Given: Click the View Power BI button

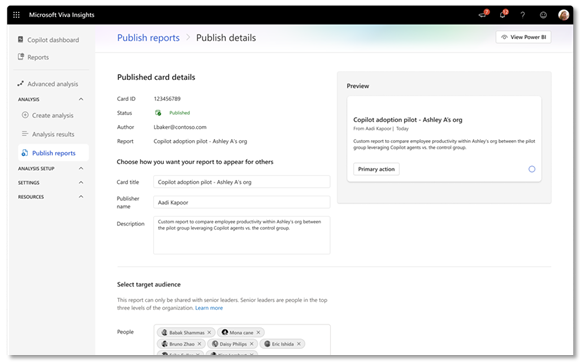Looking at the screenshot, I should click(523, 37).
